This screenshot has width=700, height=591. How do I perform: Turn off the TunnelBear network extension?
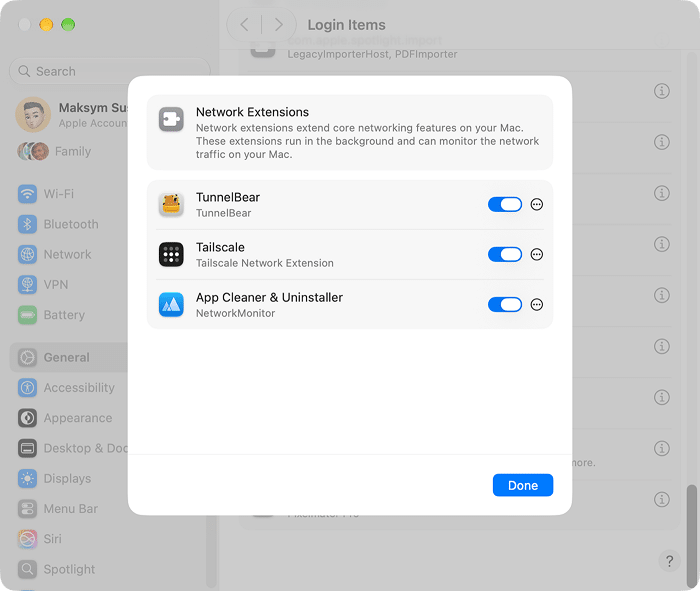(x=504, y=204)
